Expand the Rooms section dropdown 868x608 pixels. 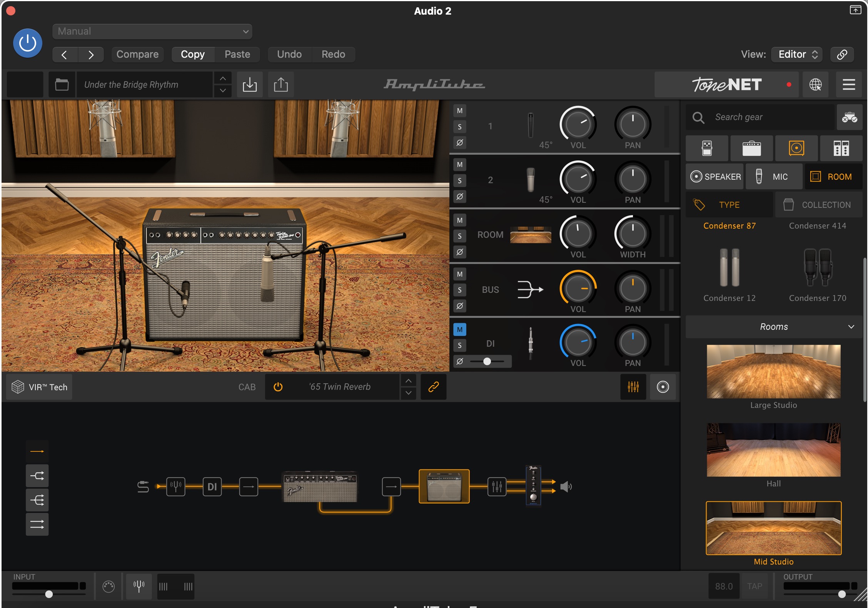[x=774, y=327]
